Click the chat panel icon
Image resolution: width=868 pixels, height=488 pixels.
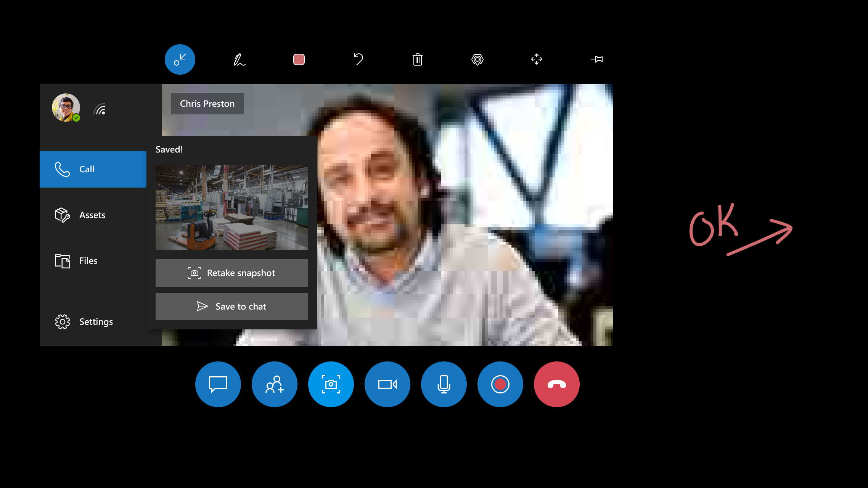pos(218,384)
